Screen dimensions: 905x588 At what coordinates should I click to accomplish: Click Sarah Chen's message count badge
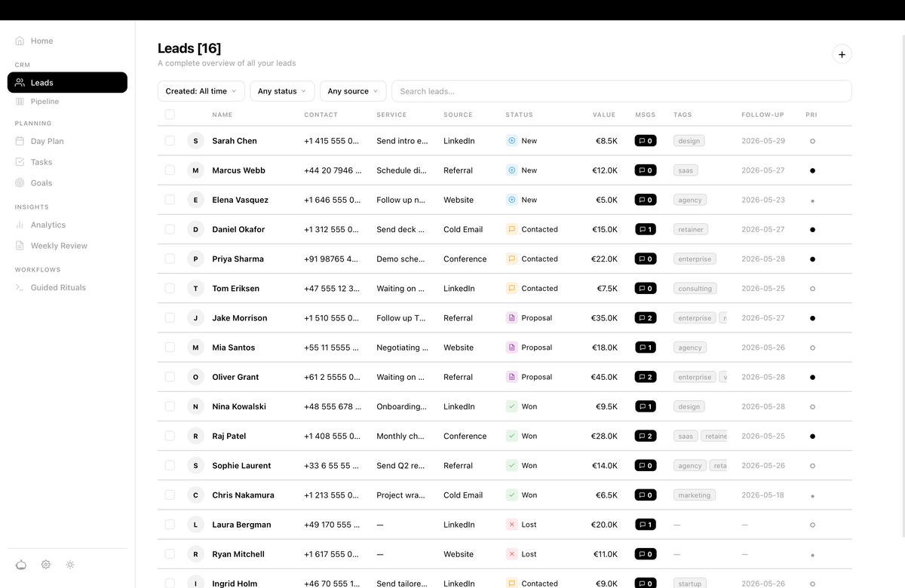pos(645,141)
